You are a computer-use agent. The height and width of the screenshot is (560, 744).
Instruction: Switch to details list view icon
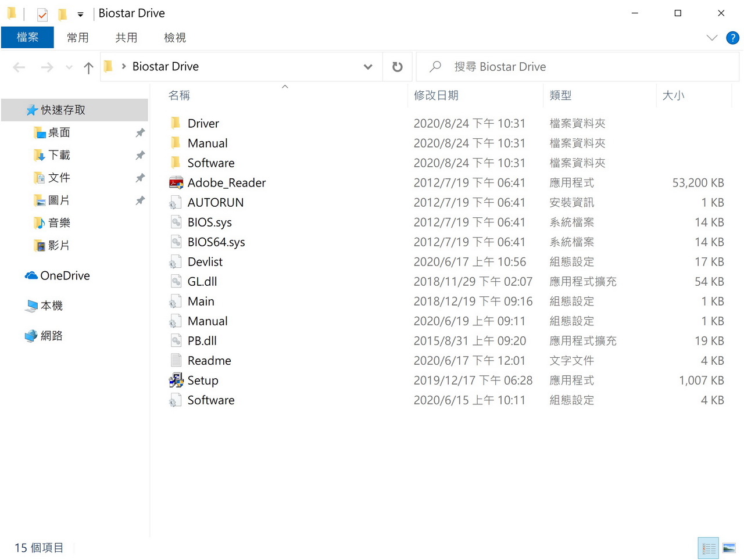709,548
